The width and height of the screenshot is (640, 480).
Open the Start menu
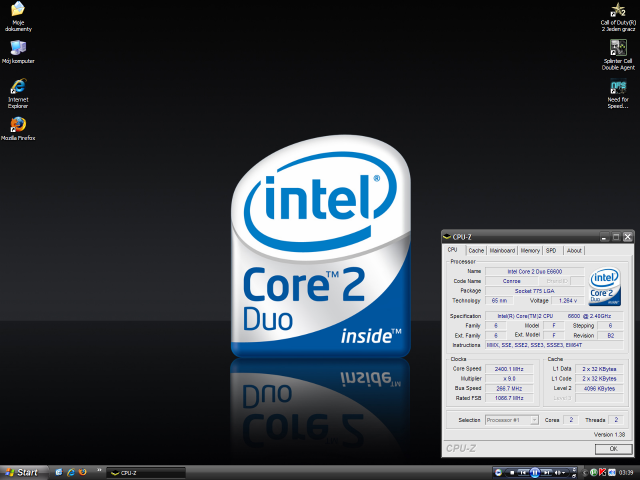[23, 473]
